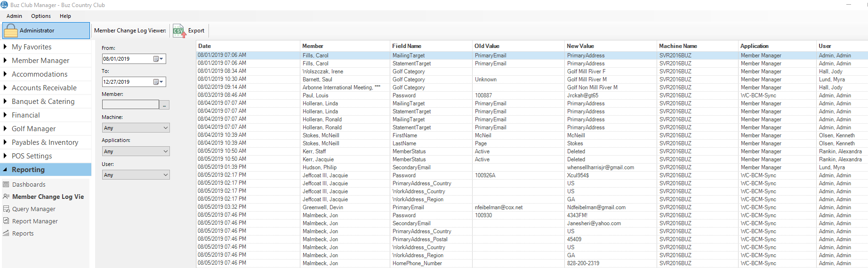Click the Administrator lock icon
The width and height of the screenshot is (868, 268).
10,31
